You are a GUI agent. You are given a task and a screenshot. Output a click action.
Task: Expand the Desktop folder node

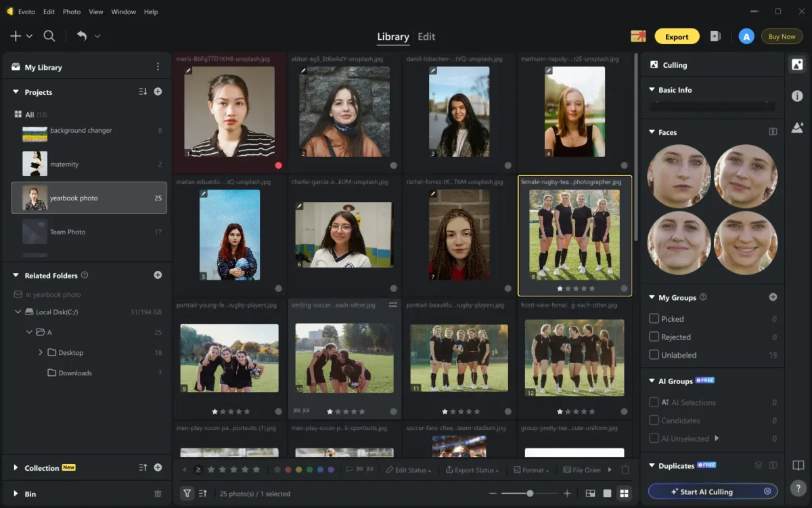[x=40, y=352]
